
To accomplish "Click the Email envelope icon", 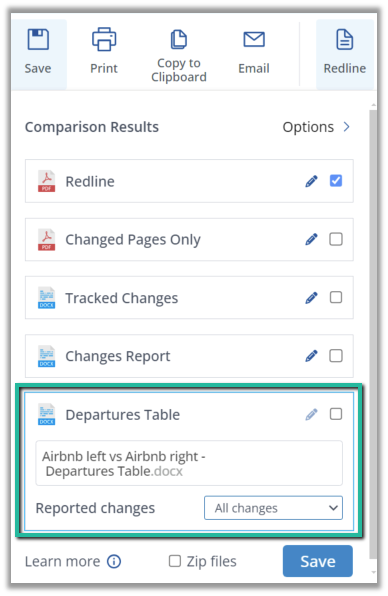I will [x=254, y=40].
